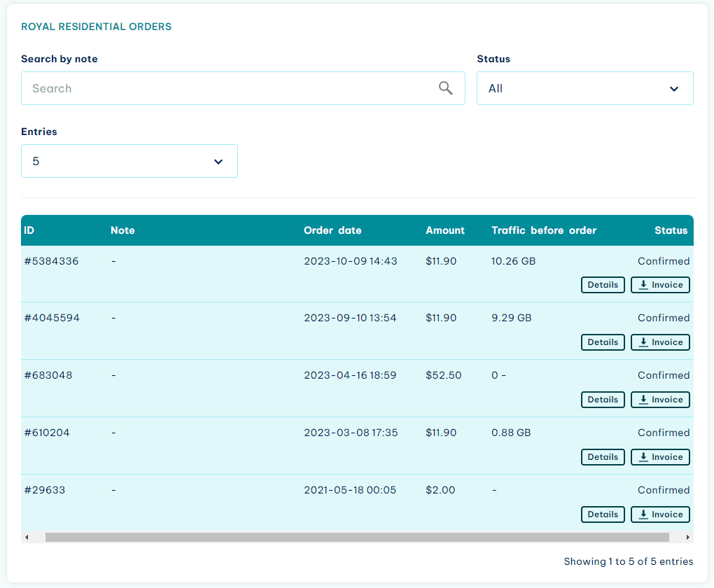Click the horizontal scrollbar right arrow
The image size is (714, 588).
tap(687, 538)
